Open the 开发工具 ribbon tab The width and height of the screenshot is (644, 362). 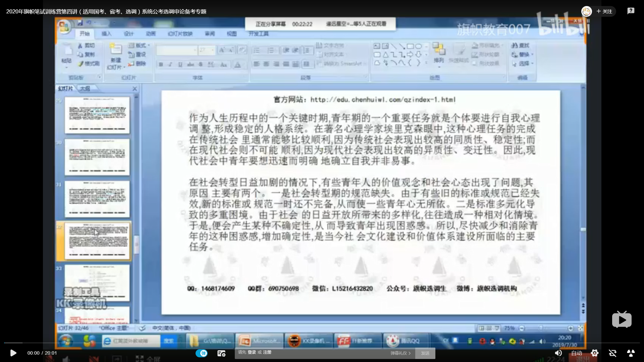tap(259, 34)
